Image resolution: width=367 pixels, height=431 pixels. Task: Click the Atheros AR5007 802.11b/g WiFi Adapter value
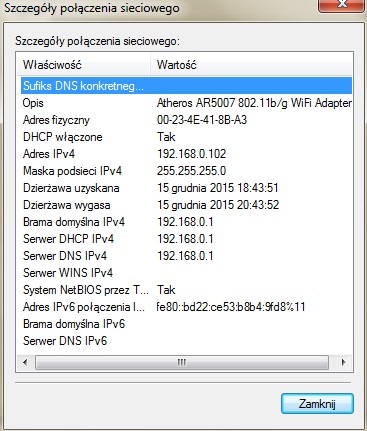coord(254,103)
